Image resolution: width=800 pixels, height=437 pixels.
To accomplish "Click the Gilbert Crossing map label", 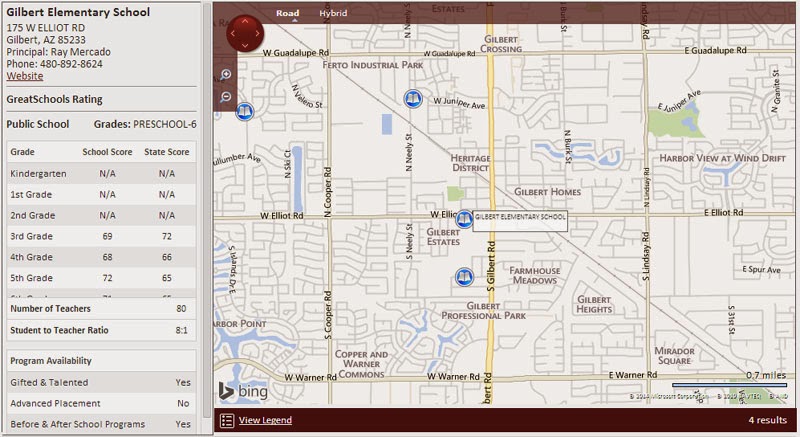I will 501,44.
